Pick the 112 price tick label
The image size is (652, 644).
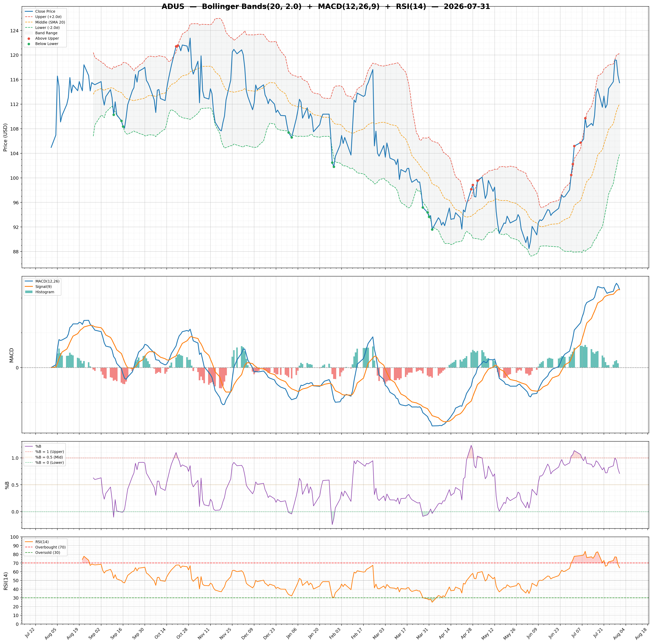tap(14, 104)
